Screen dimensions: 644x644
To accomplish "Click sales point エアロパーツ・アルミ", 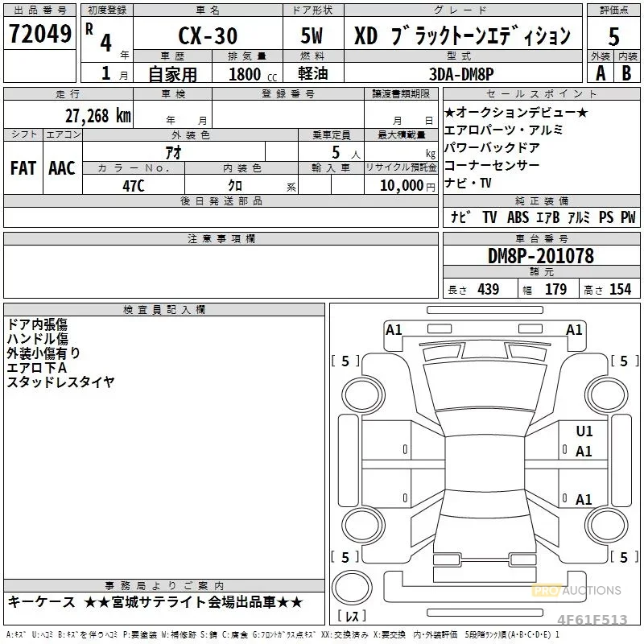I will pyautogui.click(x=504, y=130).
